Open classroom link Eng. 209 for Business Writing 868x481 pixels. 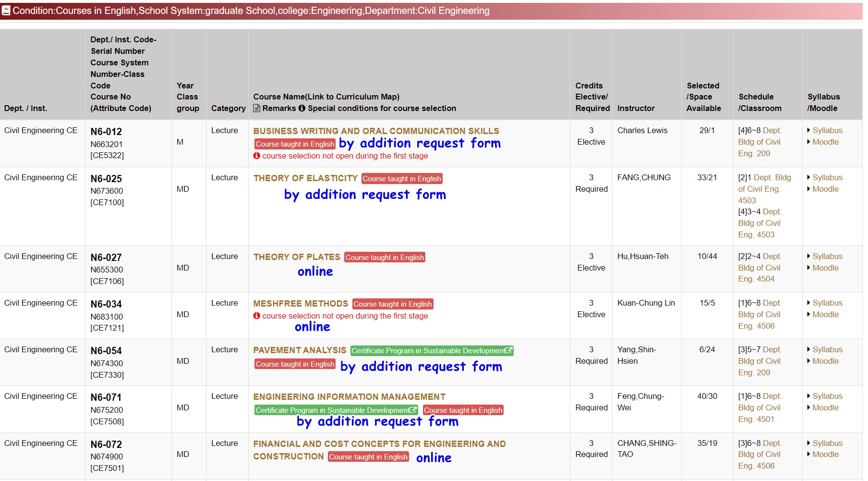(x=759, y=142)
